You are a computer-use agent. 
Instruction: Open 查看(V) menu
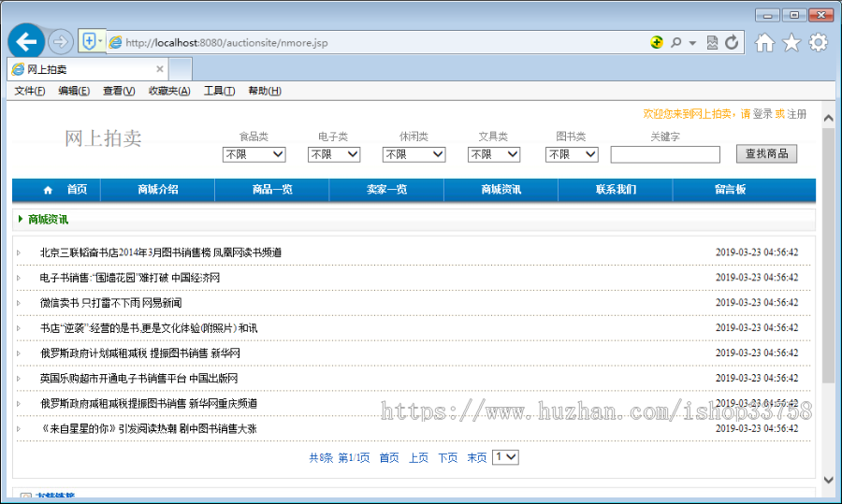pyautogui.click(x=119, y=91)
